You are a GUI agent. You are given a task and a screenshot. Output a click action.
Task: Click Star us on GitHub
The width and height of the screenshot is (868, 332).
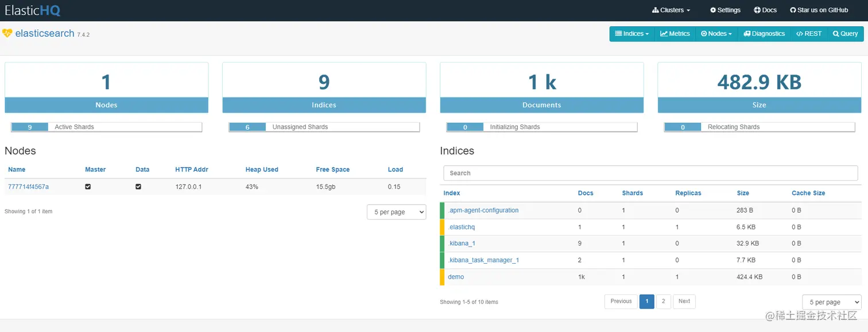pos(819,10)
